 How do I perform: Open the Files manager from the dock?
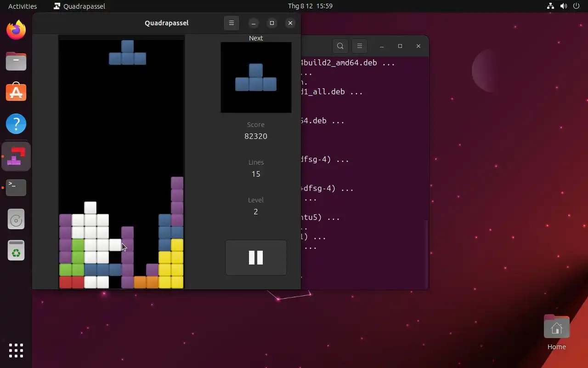pyautogui.click(x=16, y=61)
